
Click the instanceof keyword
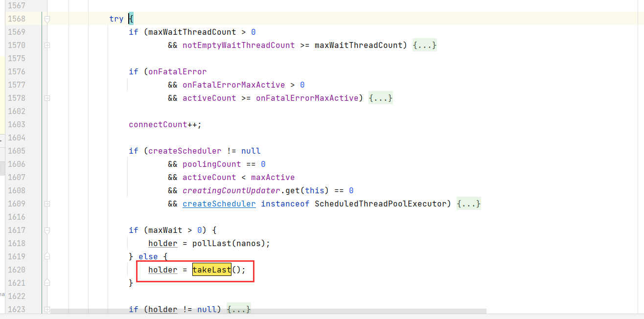click(285, 204)
